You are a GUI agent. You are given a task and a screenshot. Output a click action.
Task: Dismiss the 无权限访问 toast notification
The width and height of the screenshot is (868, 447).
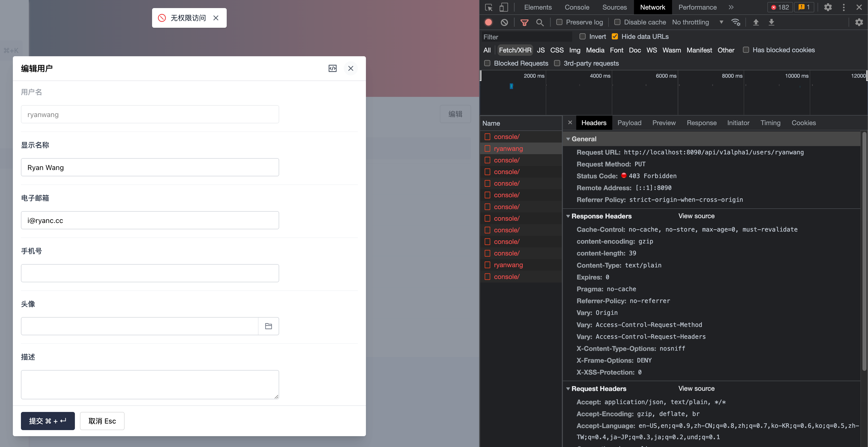pyautogui.click(x=216, y=18)
